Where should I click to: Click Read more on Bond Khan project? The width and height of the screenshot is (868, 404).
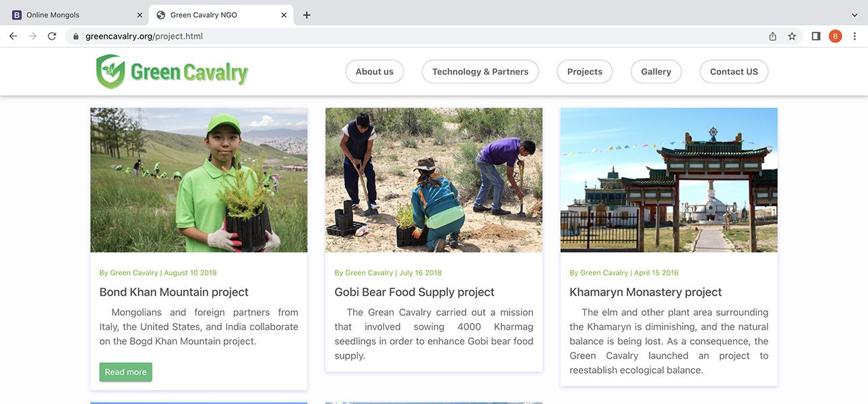point(125,372)
